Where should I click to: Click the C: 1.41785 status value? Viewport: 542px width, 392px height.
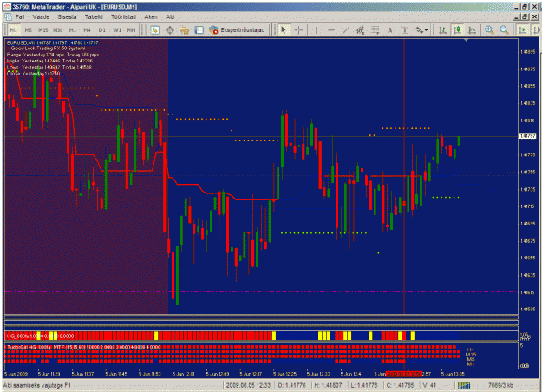[x=400, y=385]
